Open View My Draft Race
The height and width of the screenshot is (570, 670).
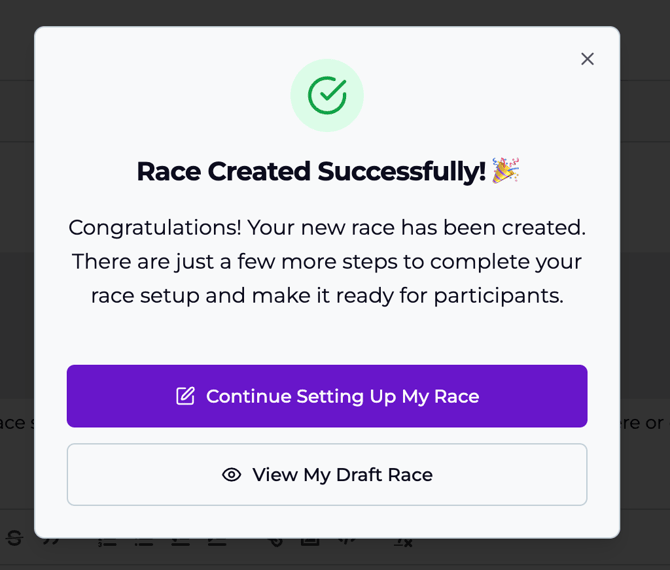point(327,475)
